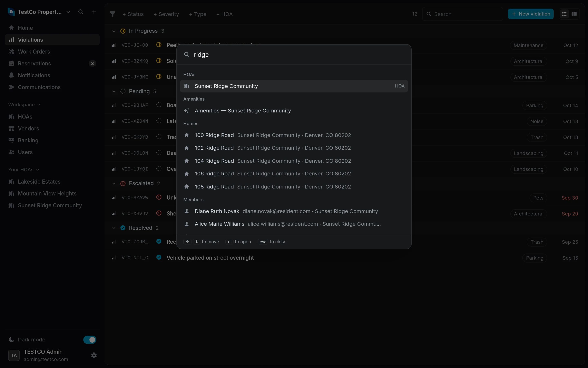This screenshot has width=588, height=368.
Task: Click the plus icon next to workspace name
Action: (x=94, y=12)
